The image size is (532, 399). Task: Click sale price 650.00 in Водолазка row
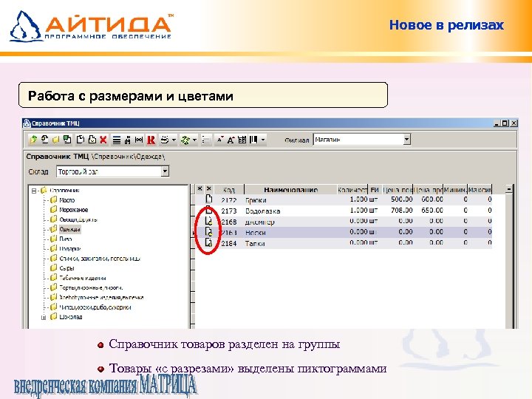432,211
